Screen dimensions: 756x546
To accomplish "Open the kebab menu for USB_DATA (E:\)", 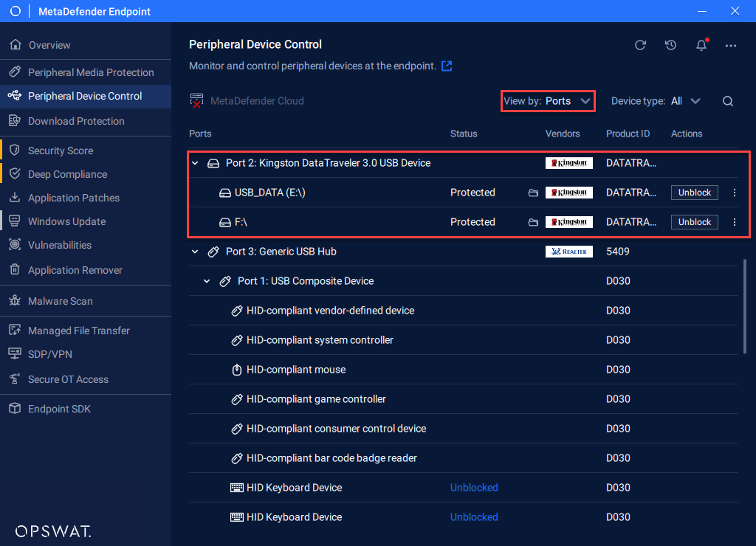I will pyautogui.click(x=735, y=193).
